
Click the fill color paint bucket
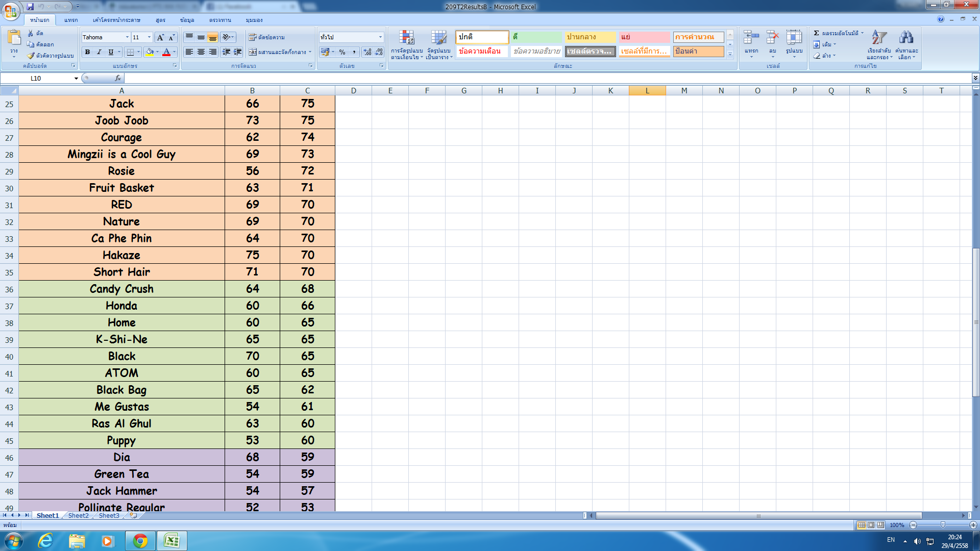click(150, 52)
